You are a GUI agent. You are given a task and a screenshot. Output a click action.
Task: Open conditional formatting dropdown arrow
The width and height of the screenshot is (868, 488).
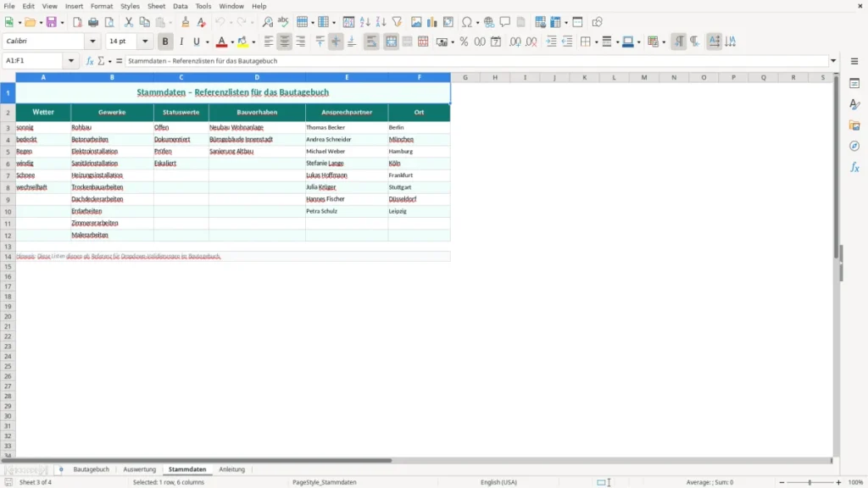[664, 42]
